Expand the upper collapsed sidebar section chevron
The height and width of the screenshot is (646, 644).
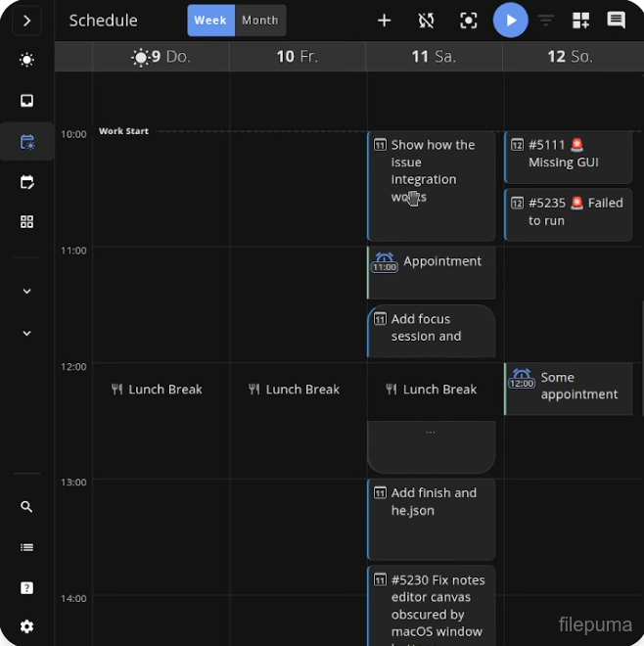pos(26,292)
